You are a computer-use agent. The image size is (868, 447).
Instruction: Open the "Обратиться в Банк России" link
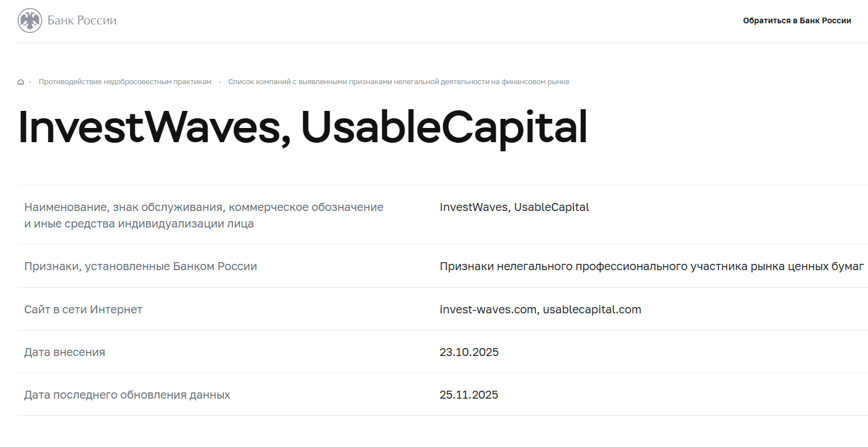pyautogui.click(x=796, y=20)
